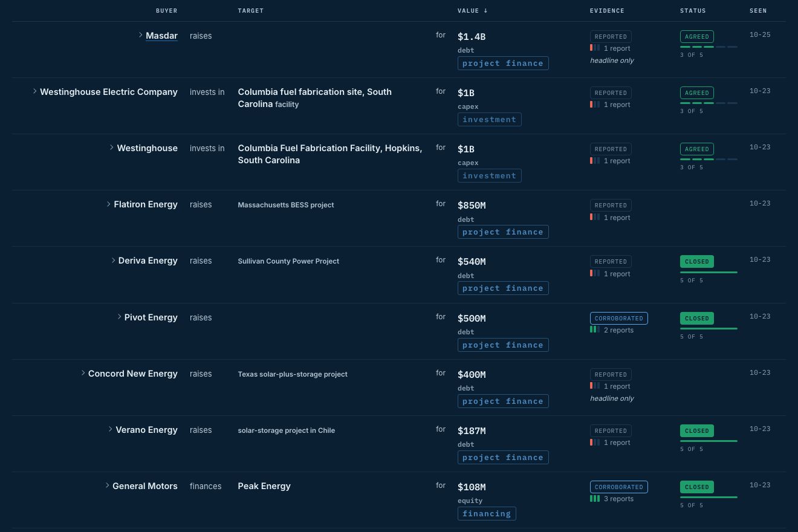This screenshot has height=532, width=798.
Task: Expand the Deriva Energy row chevron
Action: (x=114, y=260)
